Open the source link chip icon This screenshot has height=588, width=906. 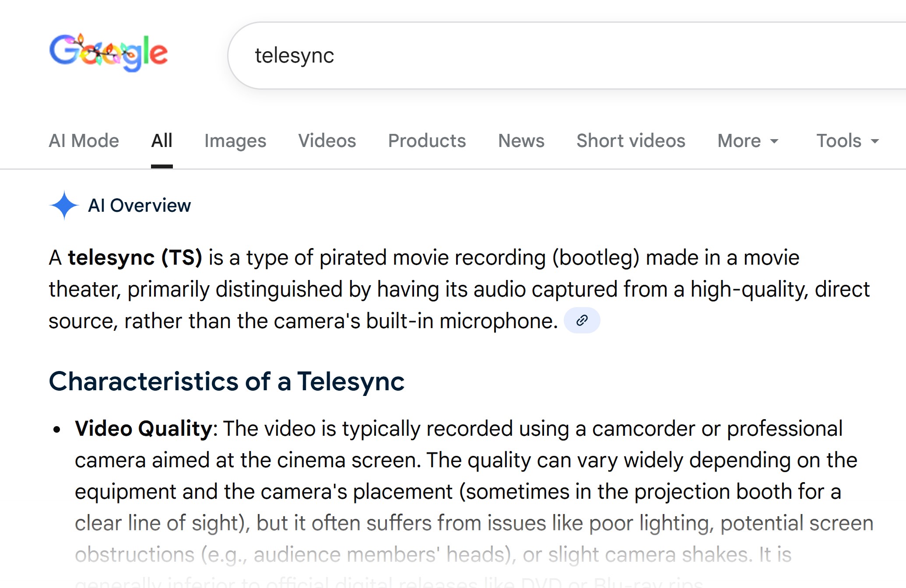click(582, 320)
